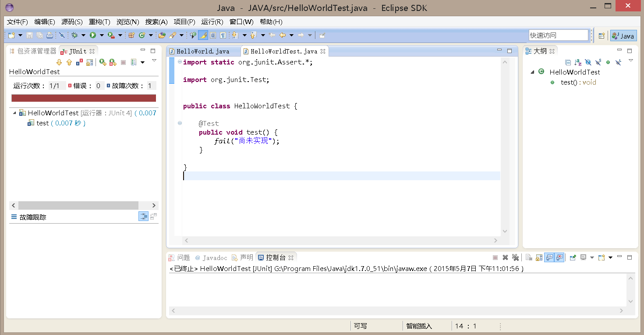Image resolution: width=644 pixels, height=335 pixels.
Task: Open Debug configurations dropdown arrow
Action: pyautogui.click(x=83, y=35)
